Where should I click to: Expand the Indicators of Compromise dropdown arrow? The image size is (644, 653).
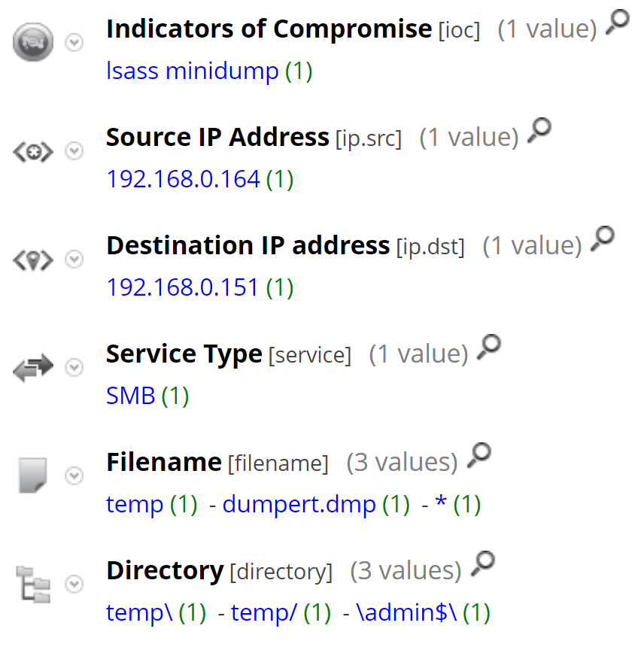pos(74,43)
